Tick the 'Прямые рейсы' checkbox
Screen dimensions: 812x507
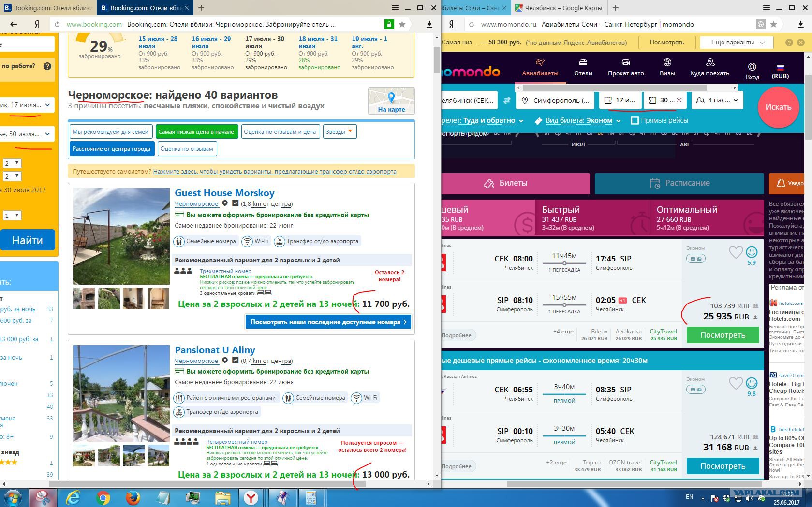click(x=635, y=120)
